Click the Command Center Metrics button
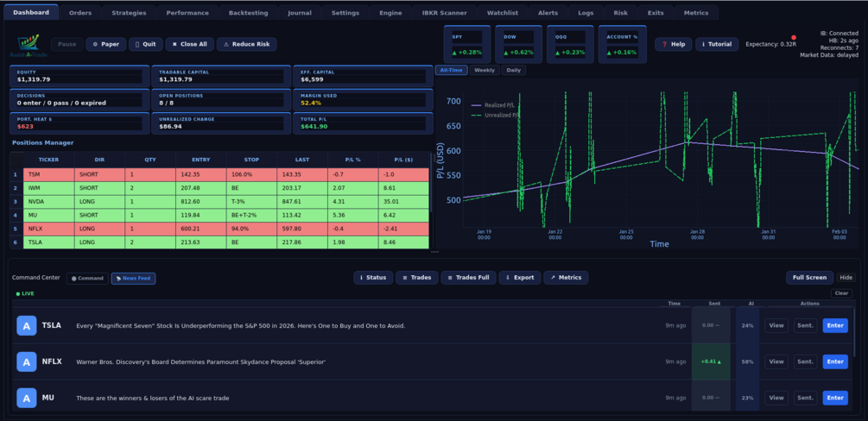The width and height of the screenshot is (868, 421). point(566,278)
